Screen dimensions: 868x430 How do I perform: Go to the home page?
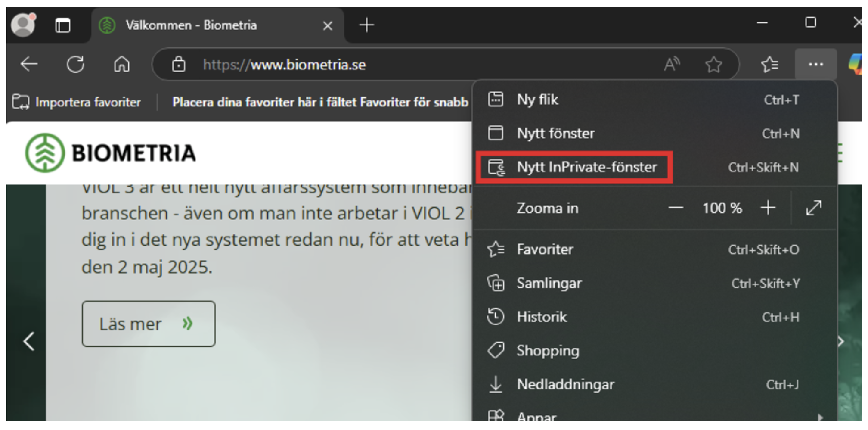click(x=122, y=64)
